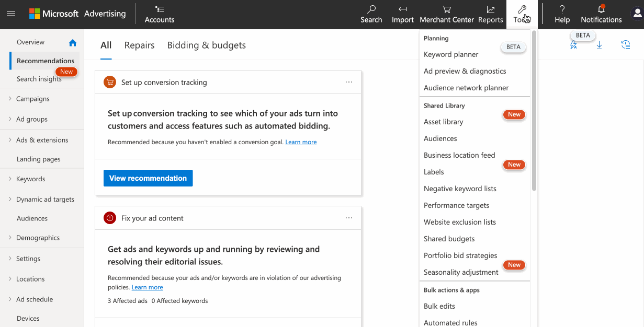Open the Accounts selector
Screen dimensions: 644x327
point(160,14)
